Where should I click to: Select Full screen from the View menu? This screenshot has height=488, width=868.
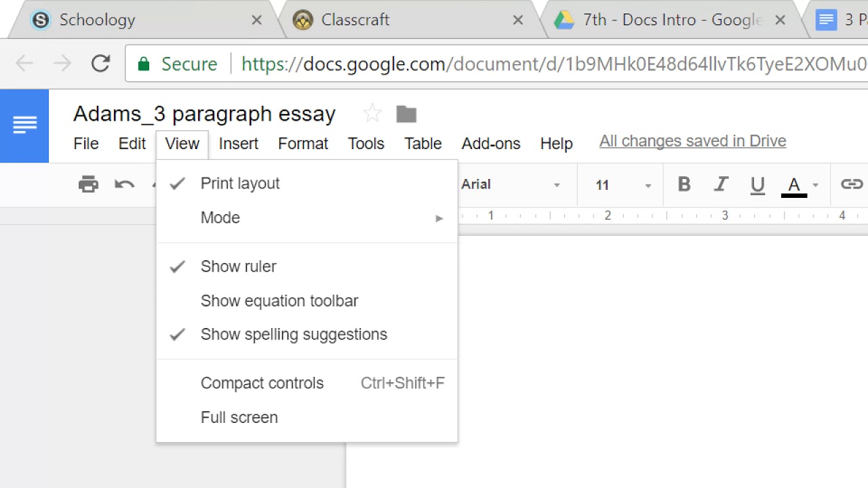239,418
